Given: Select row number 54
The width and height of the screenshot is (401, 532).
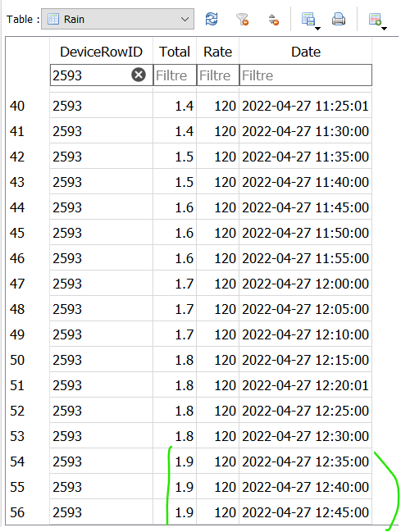Looking at the screenshot, I should click(17, 462).
